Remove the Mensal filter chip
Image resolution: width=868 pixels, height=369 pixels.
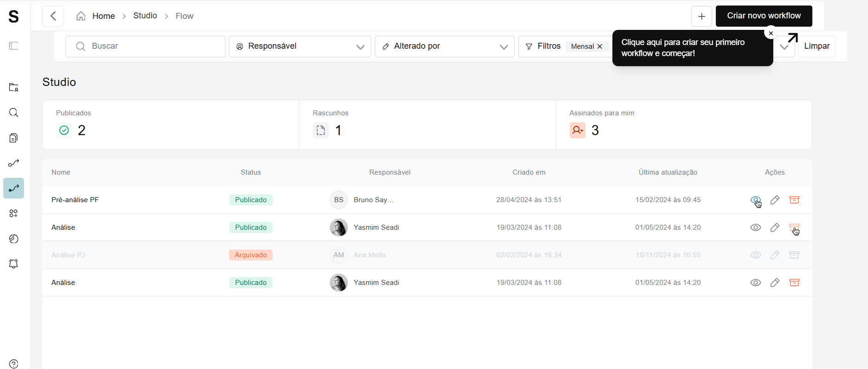tap(600, 46)
